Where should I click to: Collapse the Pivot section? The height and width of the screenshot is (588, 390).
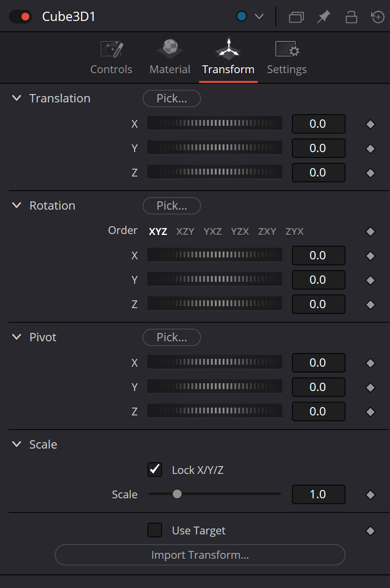point(17,337)
